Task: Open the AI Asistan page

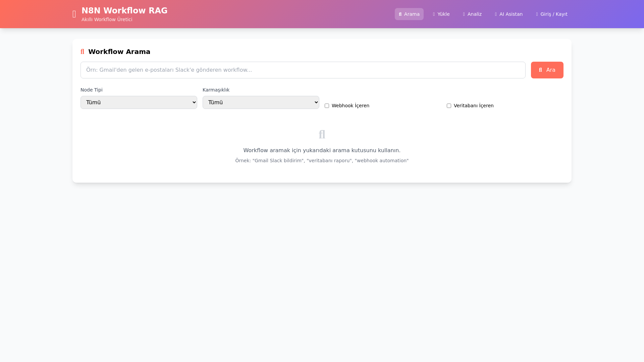Action: pyautogui.click(x=508, y=14)
